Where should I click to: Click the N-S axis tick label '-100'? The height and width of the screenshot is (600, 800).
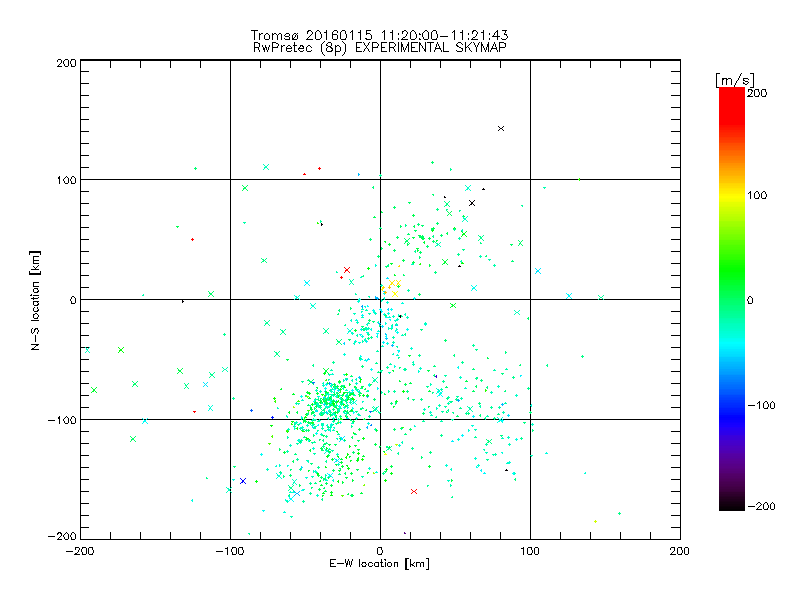[62, 420]
